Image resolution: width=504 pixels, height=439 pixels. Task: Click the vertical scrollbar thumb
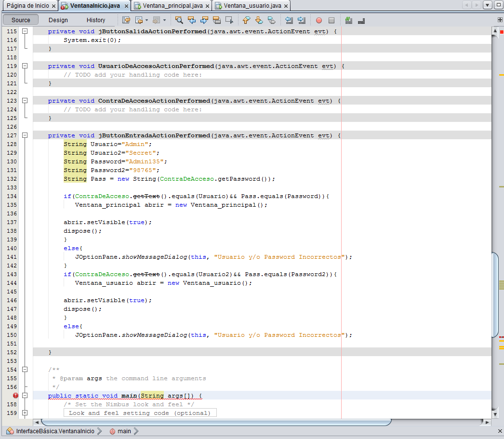pos(495,295)
